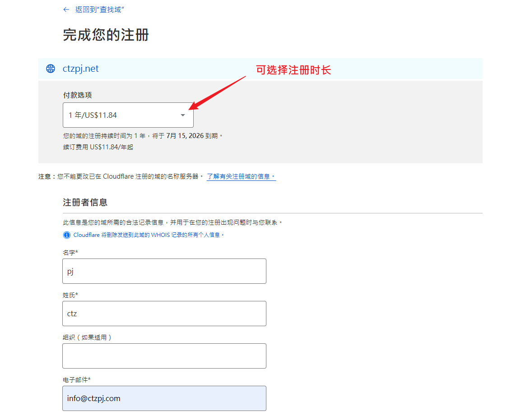Click the red 可选择注册时长 annotation text
This screenshot has height=420, width=512.
(x=293, y=70)
